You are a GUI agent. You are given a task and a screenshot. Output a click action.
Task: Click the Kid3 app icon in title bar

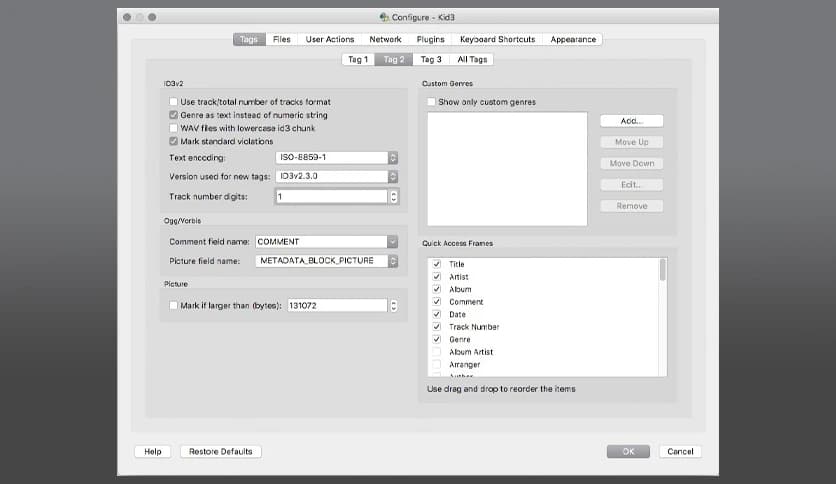(384, 17)
